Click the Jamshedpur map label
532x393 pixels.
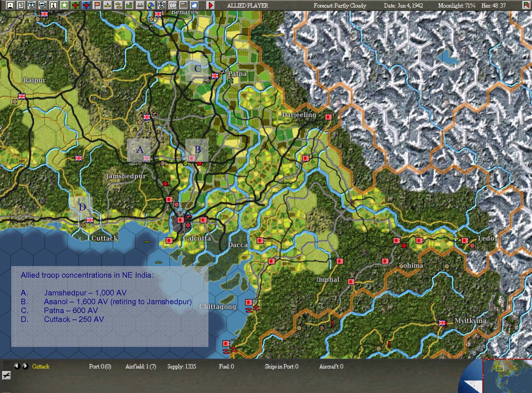click(126, 176)
